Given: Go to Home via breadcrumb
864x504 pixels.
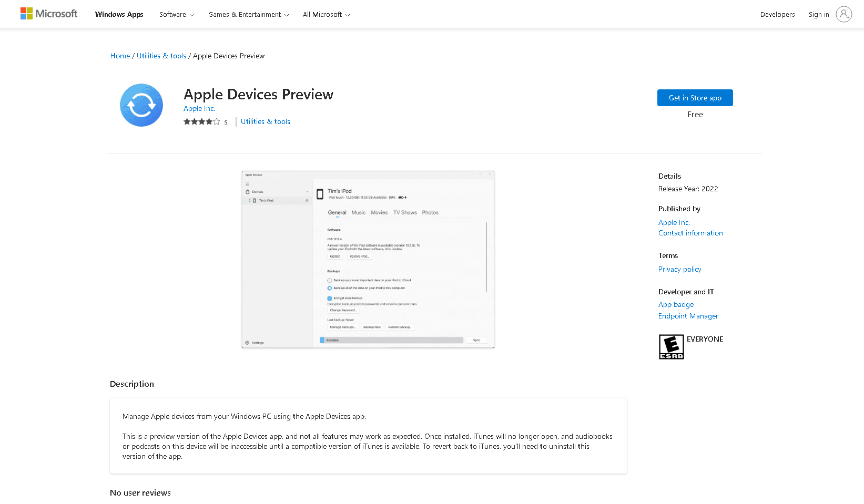Looking at the screenshot, I should click(x=120, y=56).
